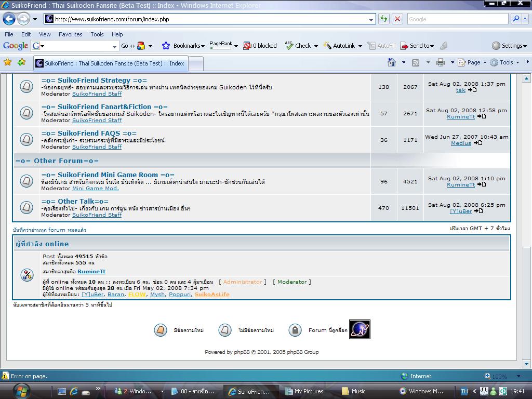Click the RSS feeds icon

click(x=416, y=62)
